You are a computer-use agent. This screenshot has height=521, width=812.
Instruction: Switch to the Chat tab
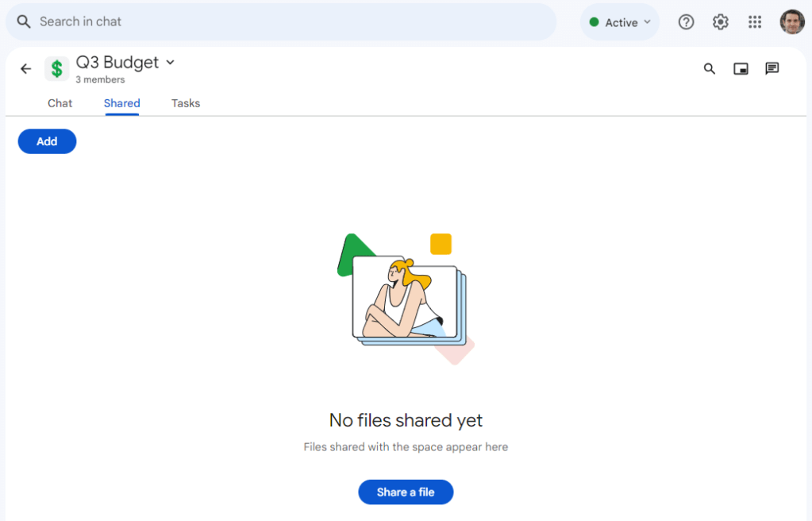pyautogui.click(x=60, y=103)
